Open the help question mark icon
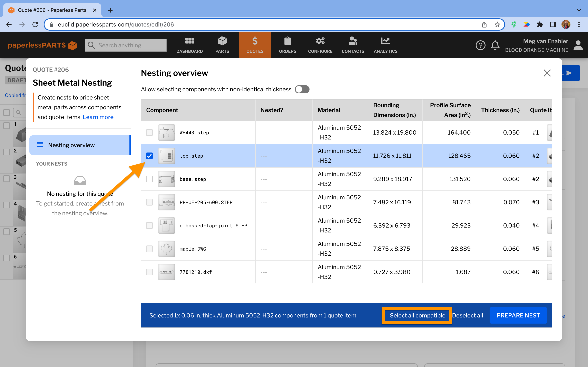588x367 pixels. click(x=480, y=45)
